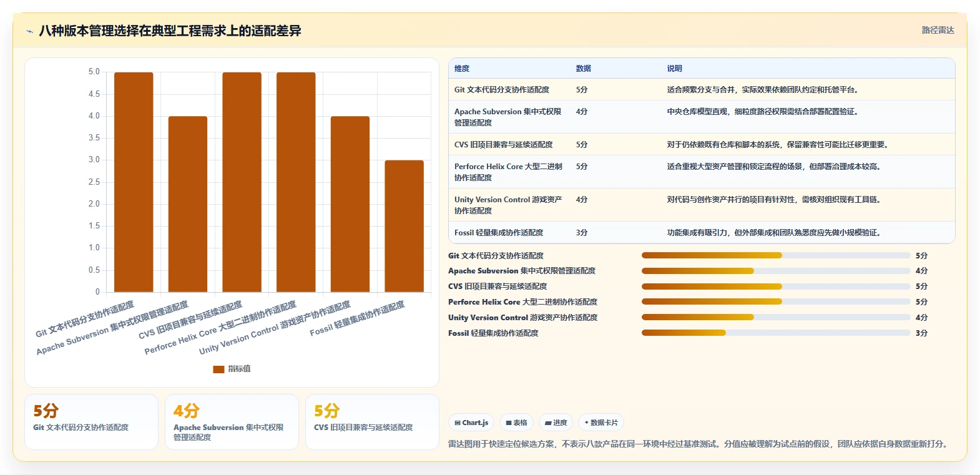980x475 pixels.
Task: Click the 指标值 legend color swatch
Action: coord(218,369)
